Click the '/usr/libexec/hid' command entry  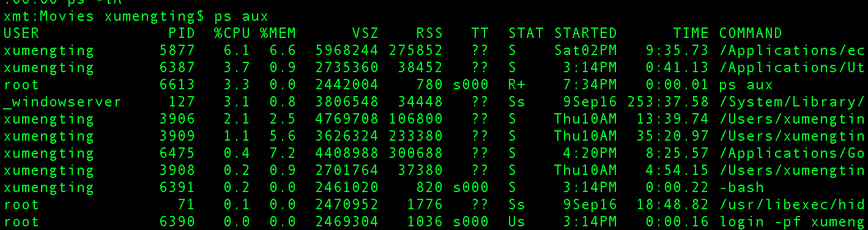792,204
